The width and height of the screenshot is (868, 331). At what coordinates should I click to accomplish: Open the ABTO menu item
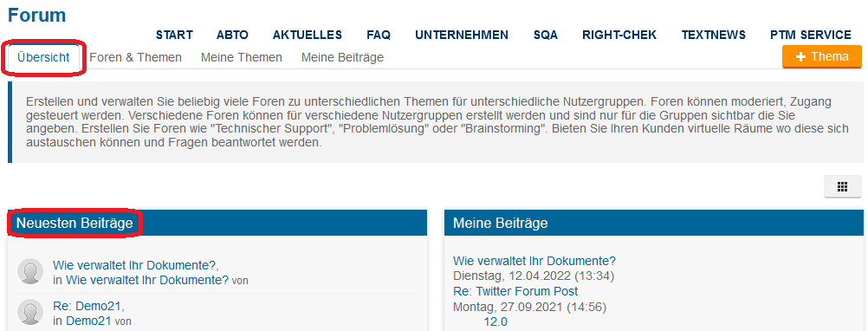pos(232,35)
